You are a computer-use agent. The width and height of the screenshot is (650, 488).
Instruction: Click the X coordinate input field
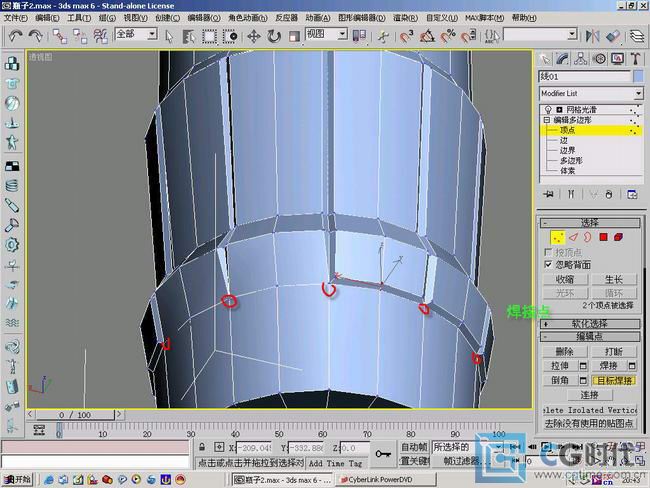pyautogui.click(x=253, y=448)
